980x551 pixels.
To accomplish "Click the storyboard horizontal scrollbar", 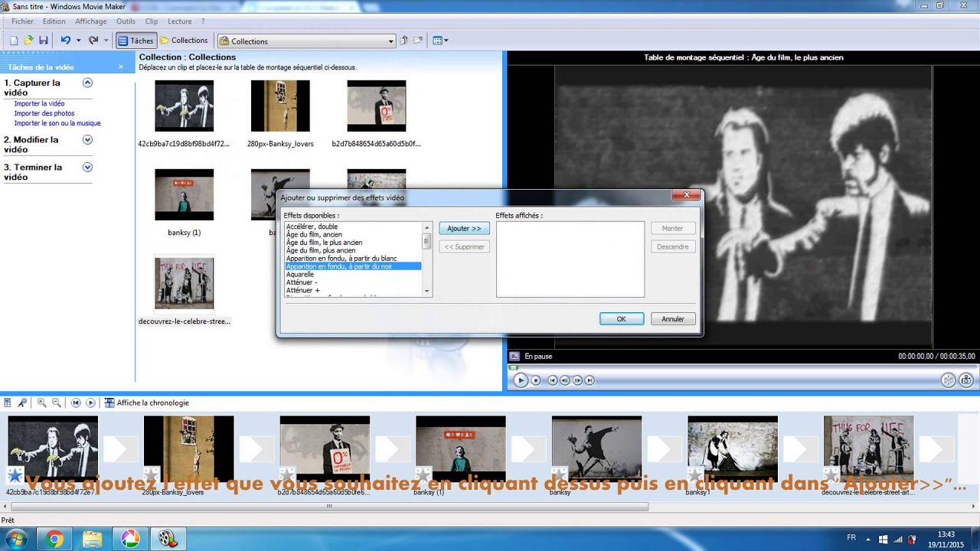I will point(329,507).
